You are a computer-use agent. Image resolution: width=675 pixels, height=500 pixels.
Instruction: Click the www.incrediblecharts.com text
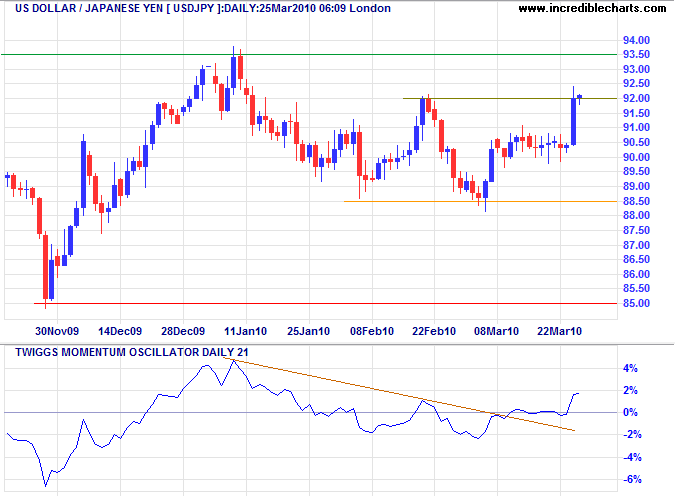592,8
